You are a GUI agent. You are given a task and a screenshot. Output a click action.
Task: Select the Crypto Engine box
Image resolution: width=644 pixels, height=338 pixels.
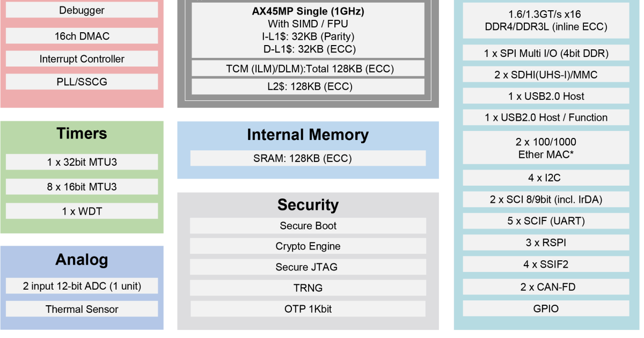click(308, 246)
